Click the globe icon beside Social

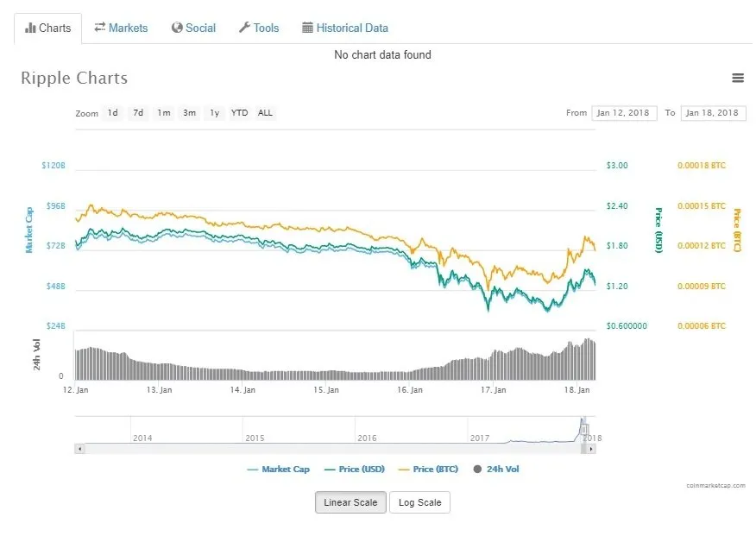pyautogui.click(x=177, y=28)
